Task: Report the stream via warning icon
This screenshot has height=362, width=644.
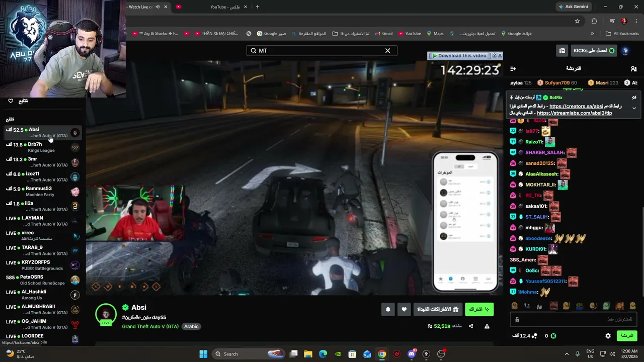Action: coord(487,326)
